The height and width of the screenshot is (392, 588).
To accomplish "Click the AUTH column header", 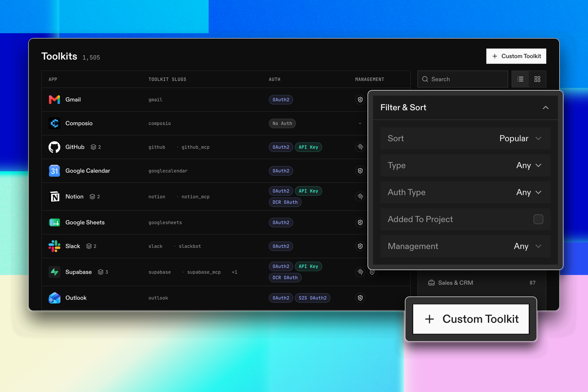I will (274, 79).
